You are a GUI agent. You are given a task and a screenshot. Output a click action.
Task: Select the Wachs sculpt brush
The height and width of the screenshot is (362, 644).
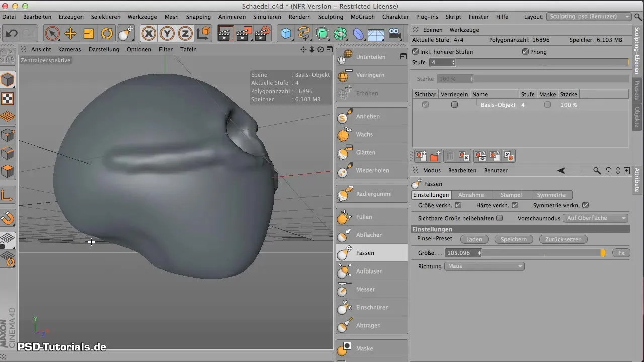click(372, 134)
